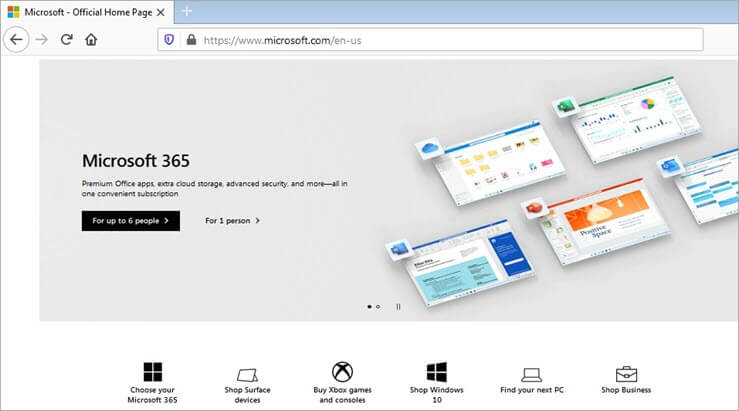Click the Windows 10 logo icon
The width and height of the screenshot is (739, 411).
437,372
